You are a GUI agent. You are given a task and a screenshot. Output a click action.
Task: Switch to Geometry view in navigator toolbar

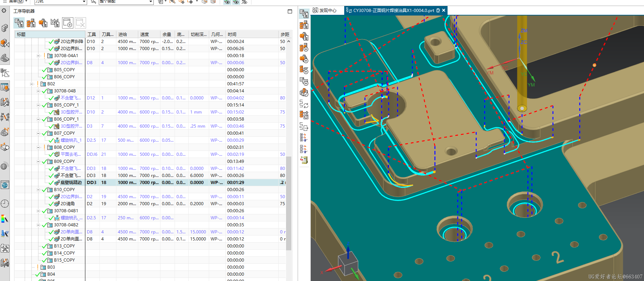pos(43,23)
